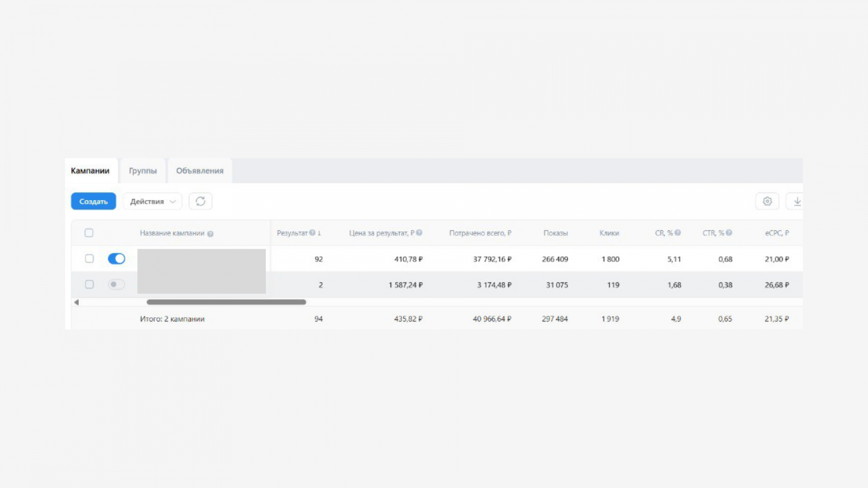Click the impressions value 31 075
Image resolution: width=868 pixels, height=488 pixels.
point(557,285)
